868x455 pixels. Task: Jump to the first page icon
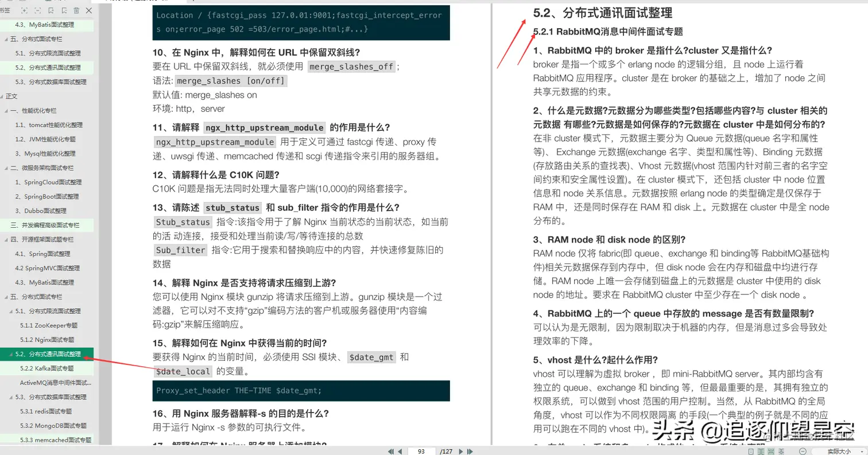pyautogui.click(x=390, y=451)
